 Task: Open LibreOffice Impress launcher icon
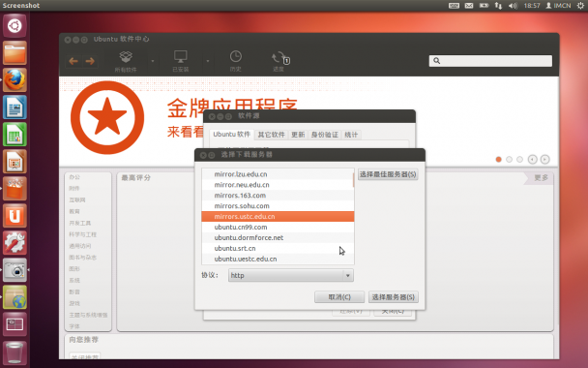click(x=15, y=162)
